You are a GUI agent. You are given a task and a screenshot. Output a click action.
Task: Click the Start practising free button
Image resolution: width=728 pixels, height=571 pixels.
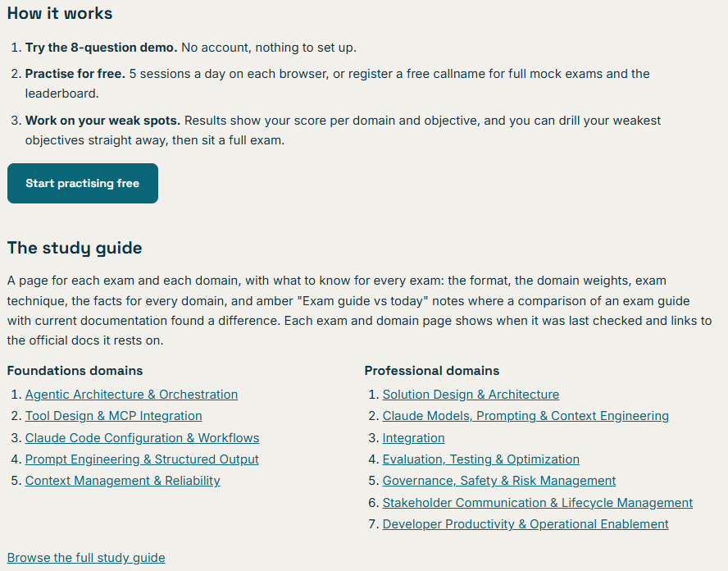pos(83,183)
